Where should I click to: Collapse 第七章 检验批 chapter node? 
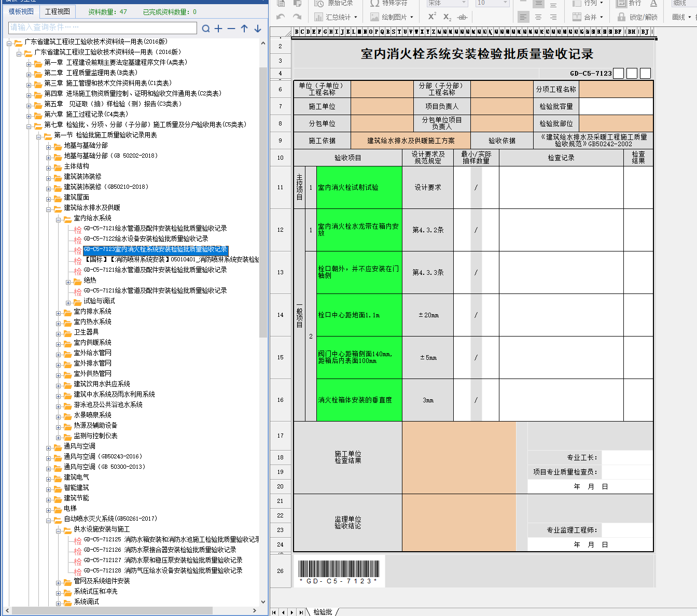[x=29, y=126]
